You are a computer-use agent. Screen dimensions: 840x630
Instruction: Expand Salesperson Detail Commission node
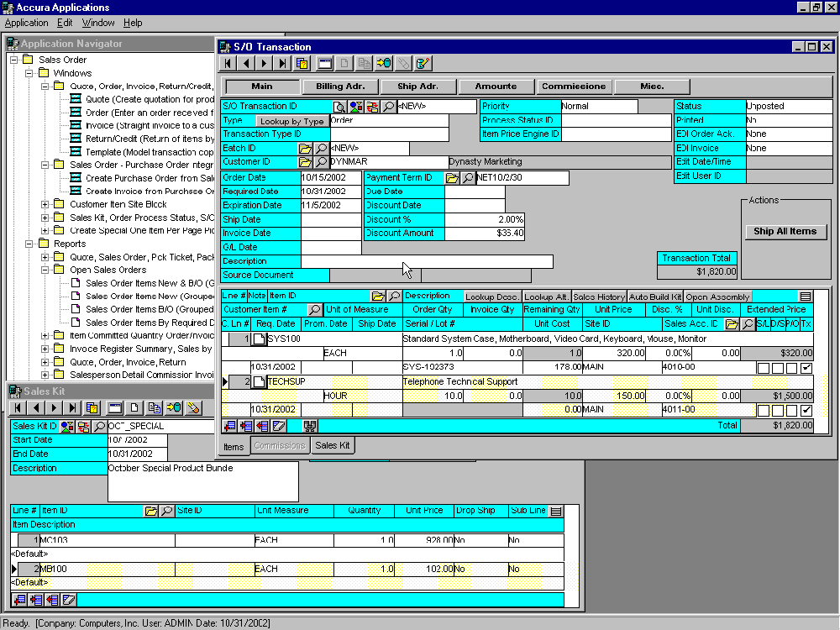(45, 375)
